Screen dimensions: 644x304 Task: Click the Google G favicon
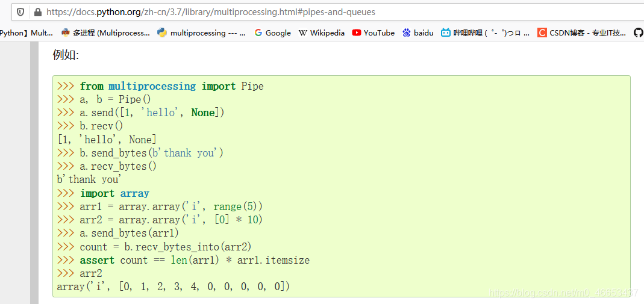(258, 33)
